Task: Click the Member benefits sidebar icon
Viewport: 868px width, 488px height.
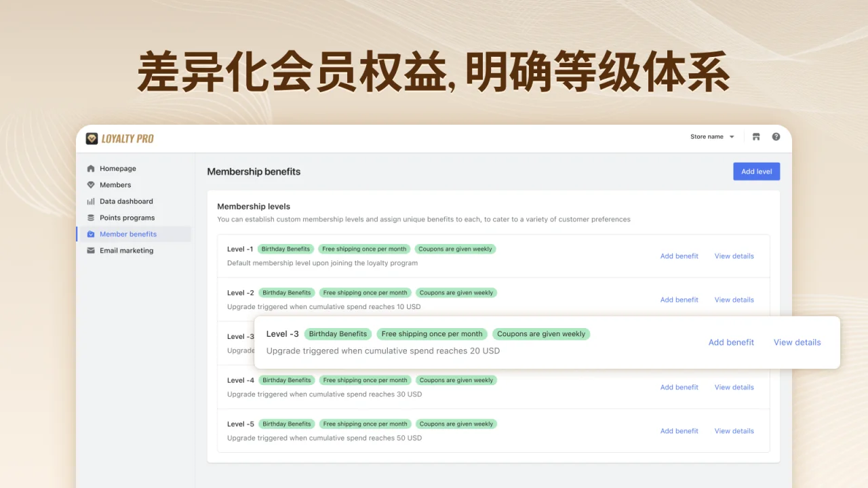Action: pos(91,234)
